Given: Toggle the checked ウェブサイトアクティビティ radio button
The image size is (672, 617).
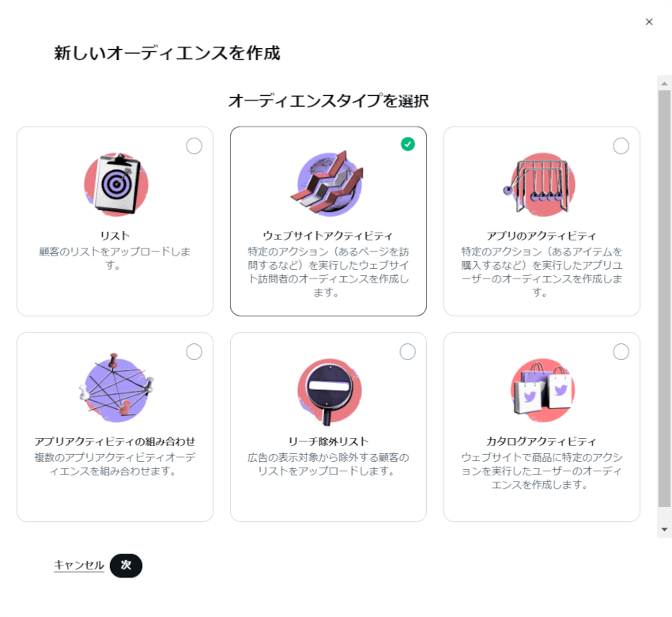Looking at the screenshot, I should (408, 144).
